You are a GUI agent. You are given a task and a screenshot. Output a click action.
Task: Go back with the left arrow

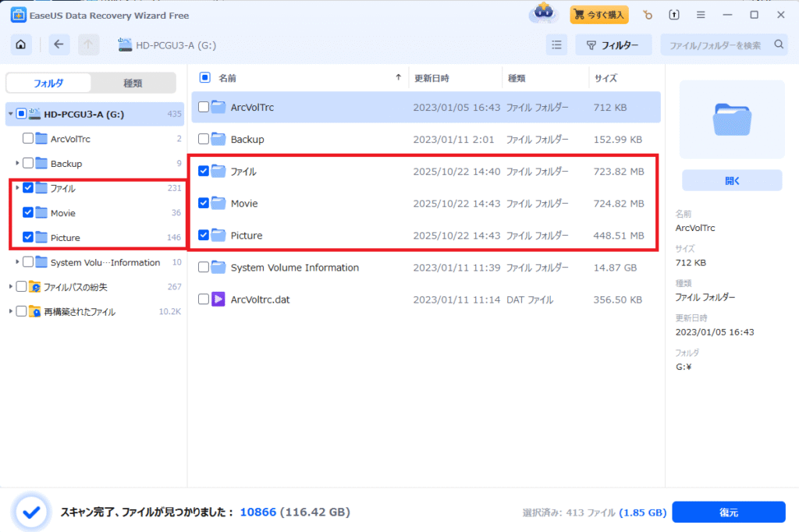tap(59, 44)
